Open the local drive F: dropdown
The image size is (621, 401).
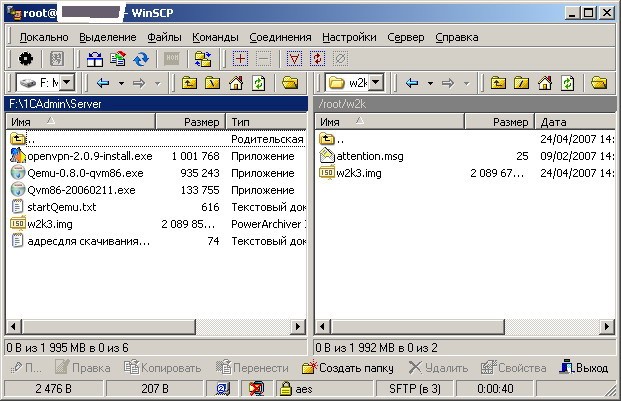click(67, 83)
